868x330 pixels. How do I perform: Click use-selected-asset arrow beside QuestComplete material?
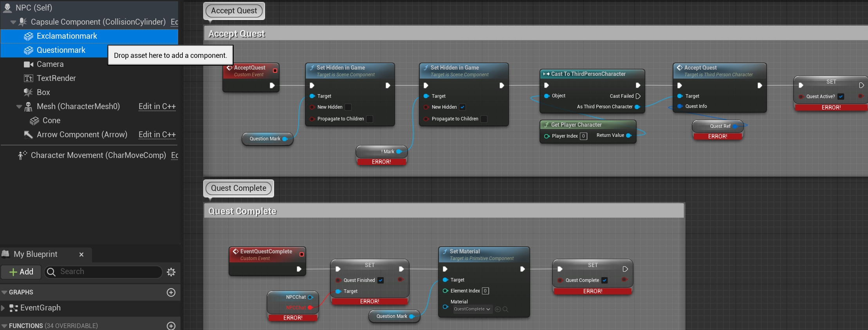(x=498, y=309)
